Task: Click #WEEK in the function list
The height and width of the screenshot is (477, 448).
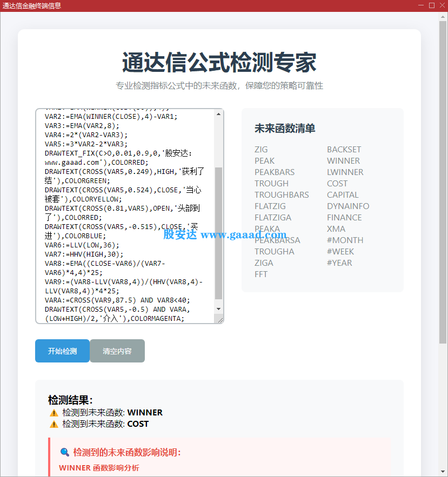Action: click(x=340, y=252)
